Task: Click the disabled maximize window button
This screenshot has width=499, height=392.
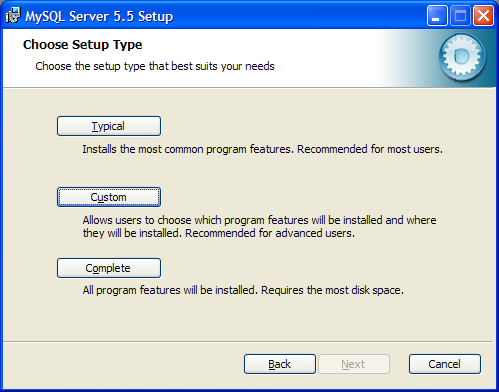Action: click(x=460, y=16)
